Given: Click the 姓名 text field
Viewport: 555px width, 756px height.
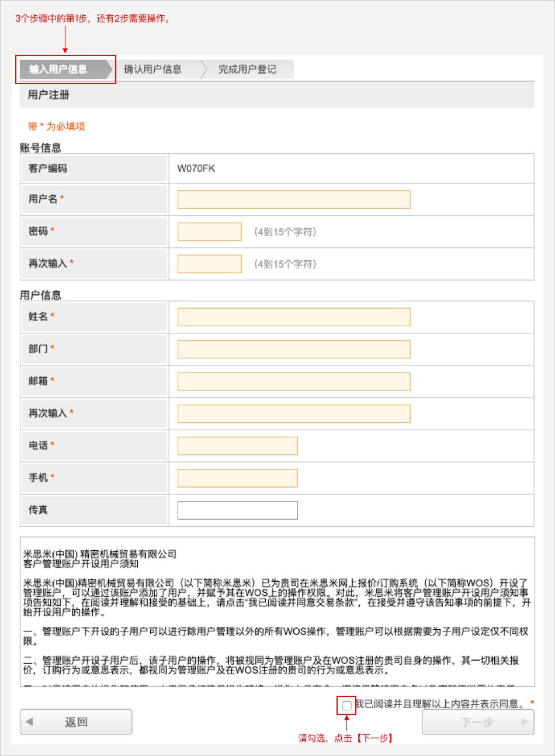Looking at the screenshot, I should pyautogui.click(x=293, y=317).
